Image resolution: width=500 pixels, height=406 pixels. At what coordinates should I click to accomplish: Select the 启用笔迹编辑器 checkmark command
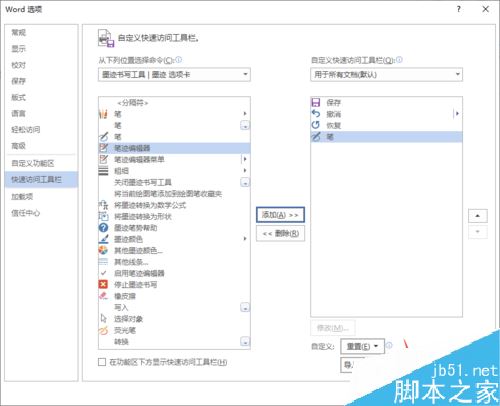click(x=174, y=273)
